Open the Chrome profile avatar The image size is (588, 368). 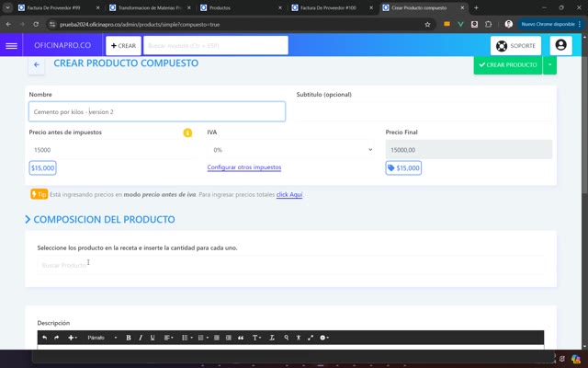click(x=508, y=25)
